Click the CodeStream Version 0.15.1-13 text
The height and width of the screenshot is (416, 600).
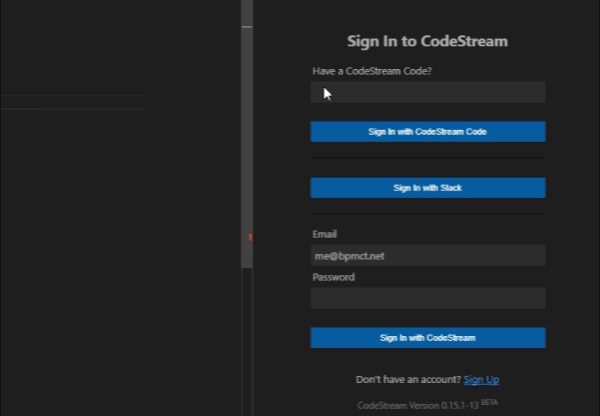[x=417, y=405]
